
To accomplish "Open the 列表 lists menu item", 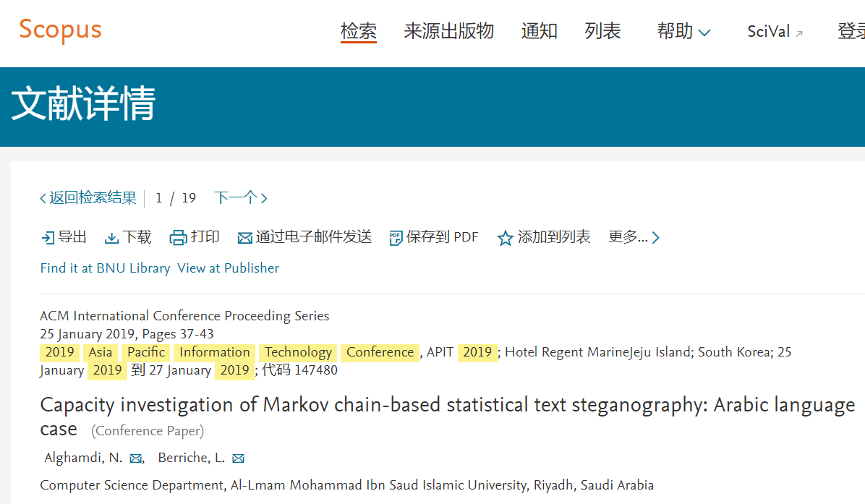I will pyautogui.click(x=603, y=31).
